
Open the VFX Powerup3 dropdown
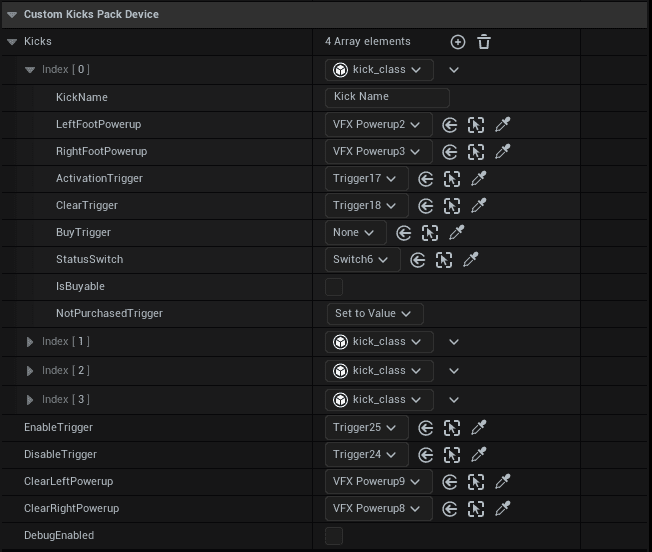coord(378,151)
